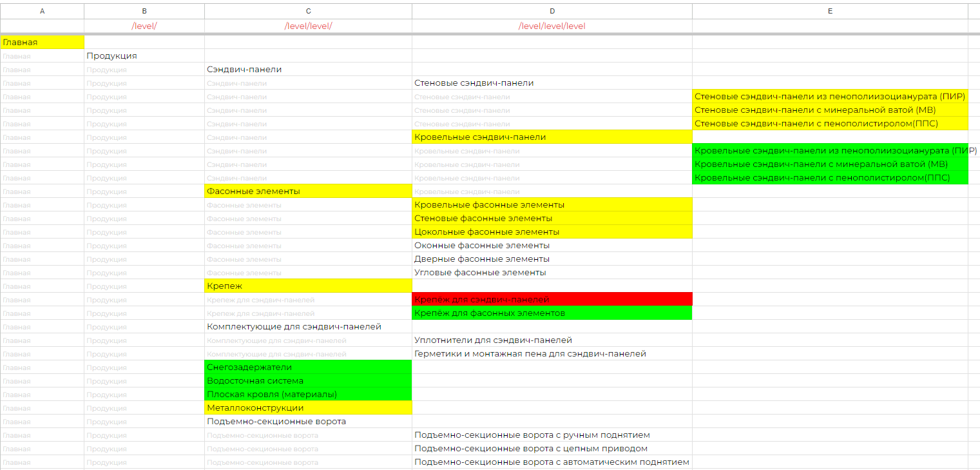980x470 pixels.
Task: Select green Кровельные сэндвич-панели из пенополиизоцианурата cell
Action: pos(830,150)
